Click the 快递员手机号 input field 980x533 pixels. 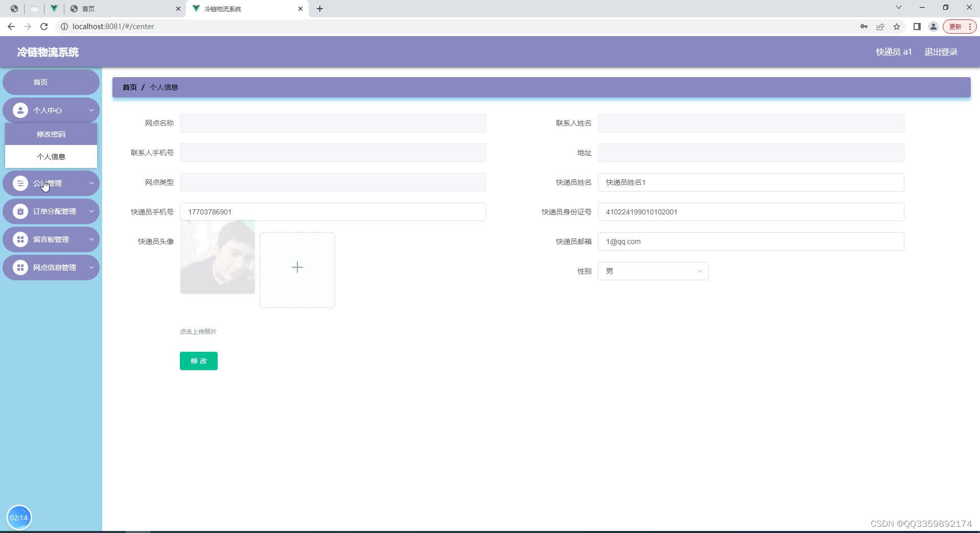pos(333,212)
